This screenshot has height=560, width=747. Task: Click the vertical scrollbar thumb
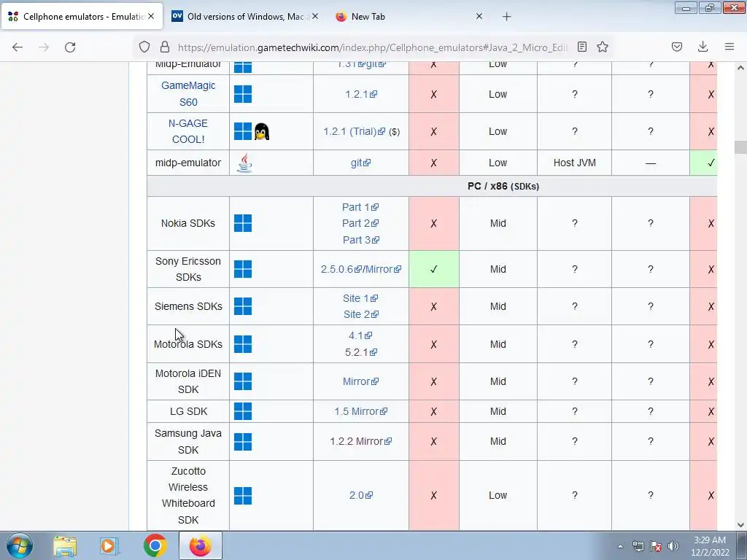click(740, 147)
